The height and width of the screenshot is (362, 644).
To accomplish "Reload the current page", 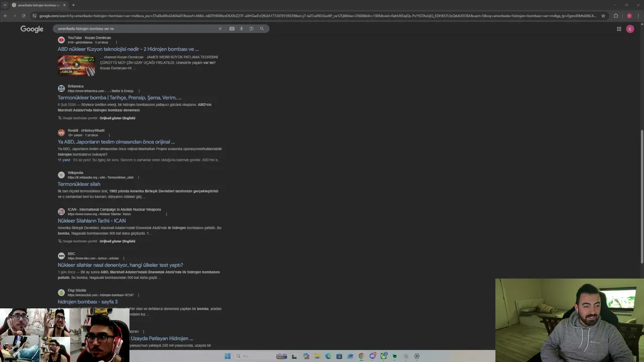I will tap(23, 16).
